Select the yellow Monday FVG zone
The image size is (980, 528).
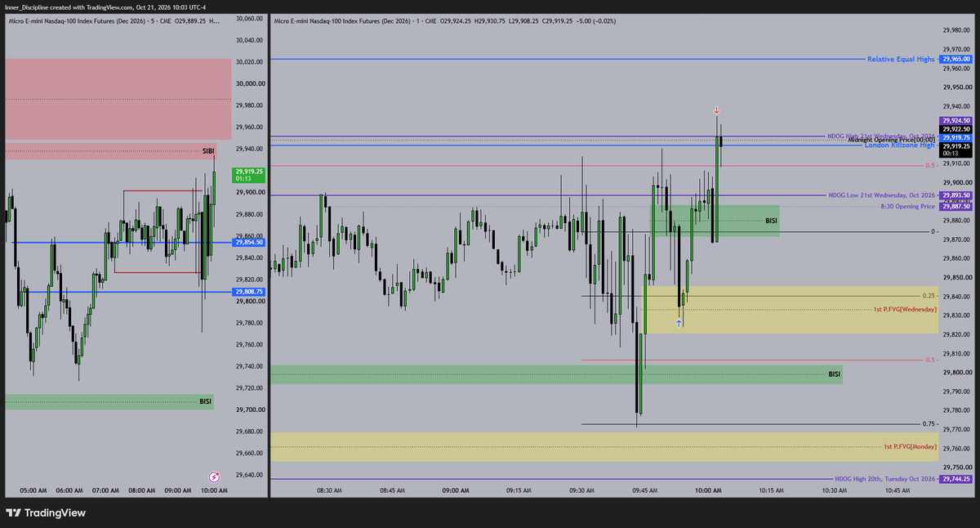pyautogui.click(x=604, y=447)
